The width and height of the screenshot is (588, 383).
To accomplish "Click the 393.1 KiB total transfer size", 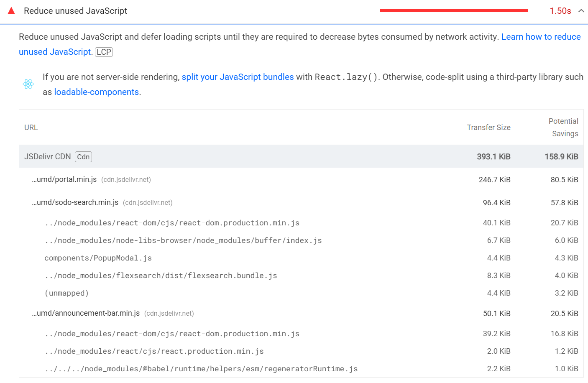I will pyautogui.click(x=493, y=157).
